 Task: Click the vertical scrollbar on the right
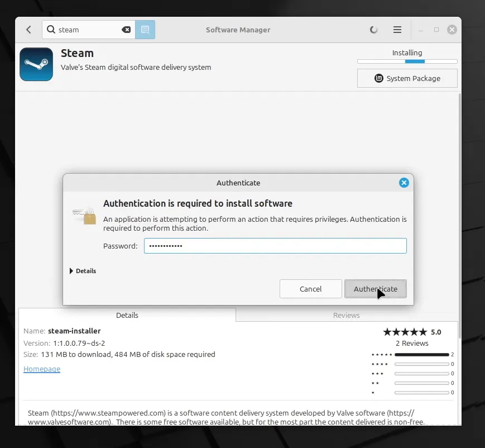click(460, 223)
